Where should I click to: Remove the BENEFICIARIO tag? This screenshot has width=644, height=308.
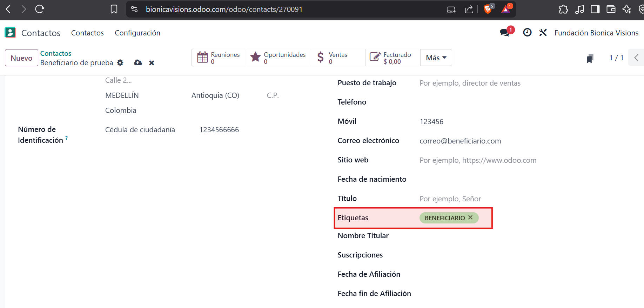pyautogui.click(x=470, y=217)
